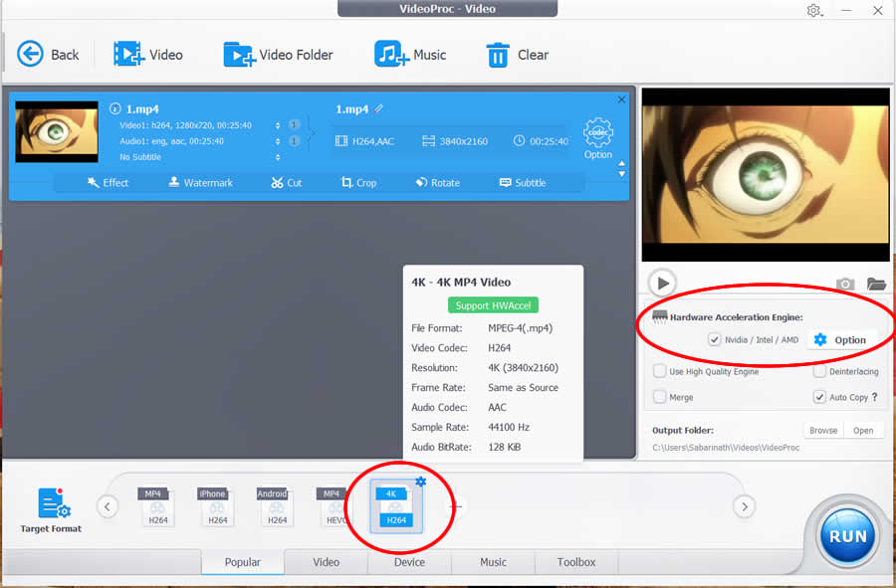The height and width of the screenshot is (588, 896).
Task: Open the output folder icon under preview
Action: click(x=876, y=284)
